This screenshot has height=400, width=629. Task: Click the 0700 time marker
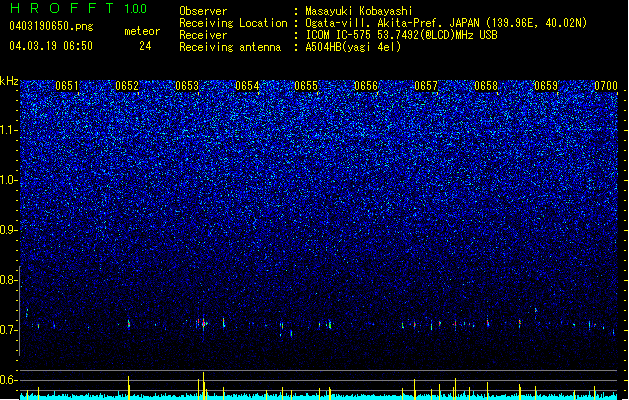(x=606, y=86)
